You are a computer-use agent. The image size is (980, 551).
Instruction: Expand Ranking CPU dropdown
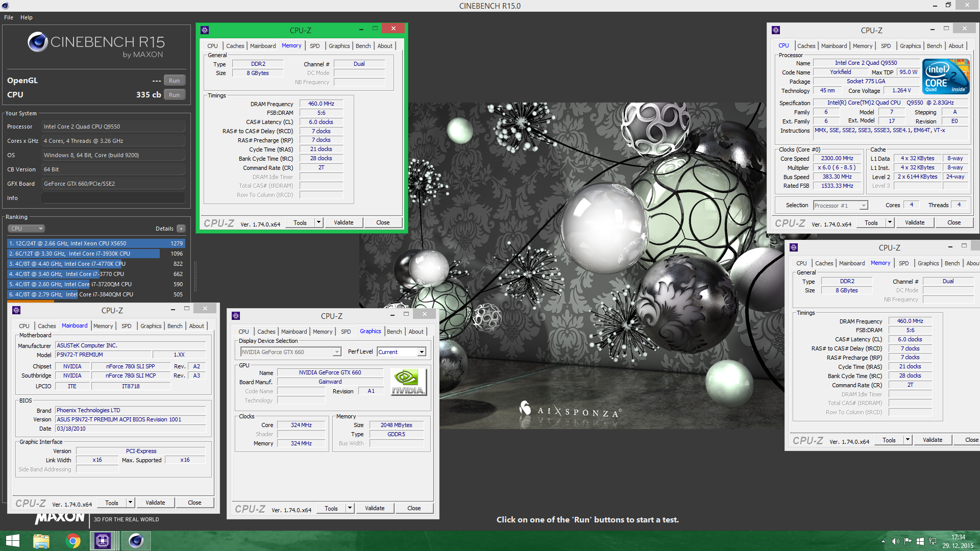[27, 229]
